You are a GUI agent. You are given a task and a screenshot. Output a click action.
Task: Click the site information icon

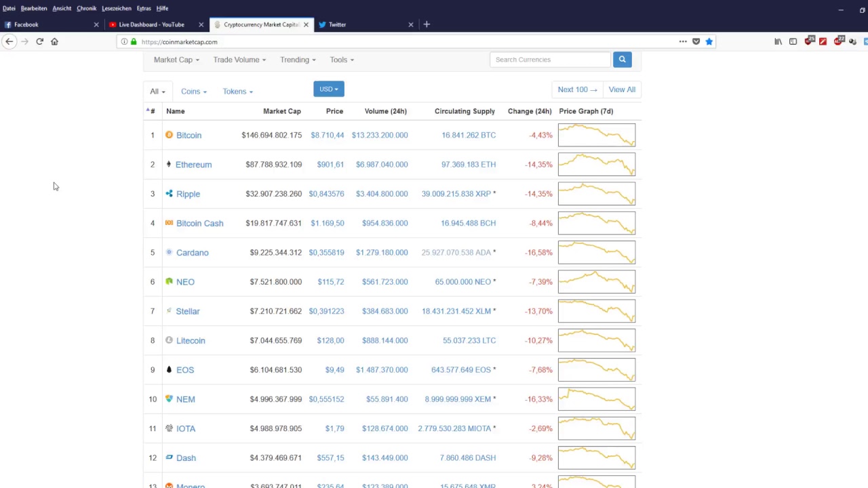(x=124, y=41)
